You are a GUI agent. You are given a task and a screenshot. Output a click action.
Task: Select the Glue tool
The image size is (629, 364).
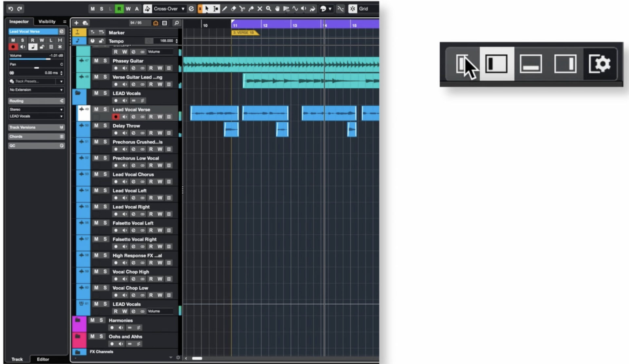pyautogui.click(x=251, y=9)
